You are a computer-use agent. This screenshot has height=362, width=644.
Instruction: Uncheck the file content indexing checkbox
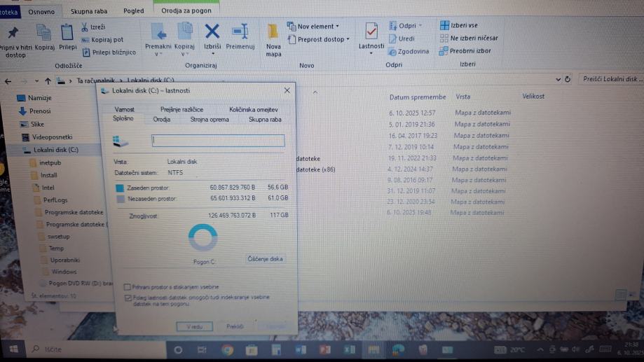click(127, 298)
